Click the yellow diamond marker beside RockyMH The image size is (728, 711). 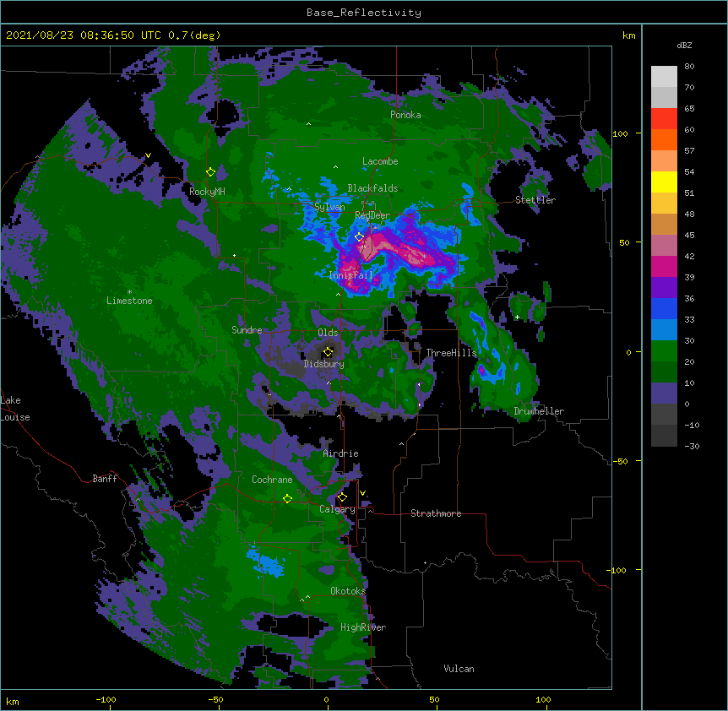tap(210, 172)
